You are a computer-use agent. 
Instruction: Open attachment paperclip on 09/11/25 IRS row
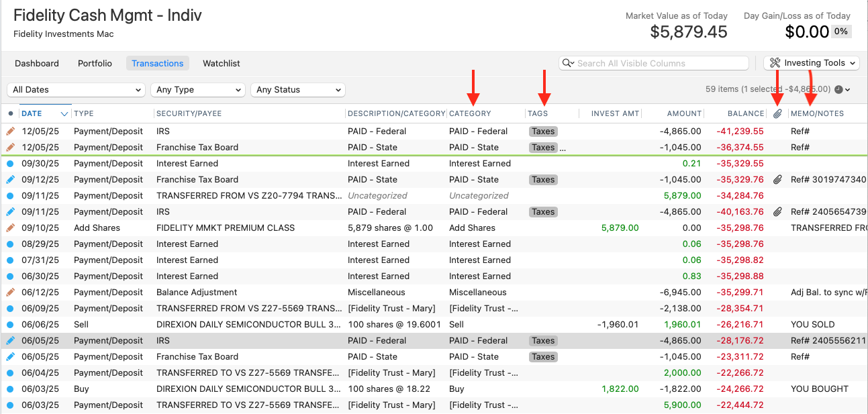pyautogui.click(x=778, y=212)
